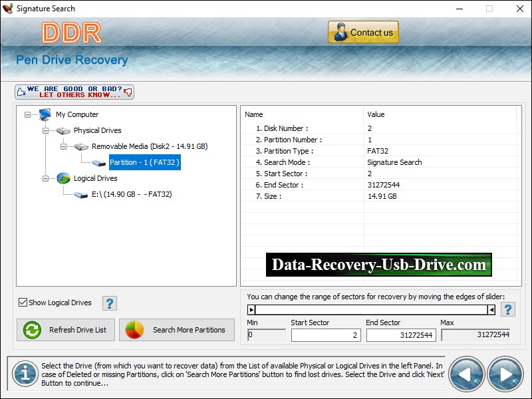The image size is (532, 399).
Task: Collapse the Removable Media Disk2 node
Action: 63,146
